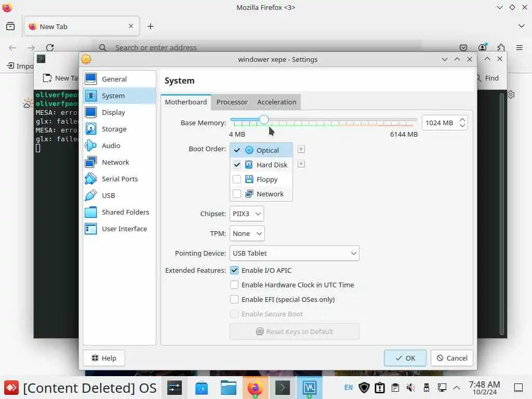Select System category in sidebar

119,96
